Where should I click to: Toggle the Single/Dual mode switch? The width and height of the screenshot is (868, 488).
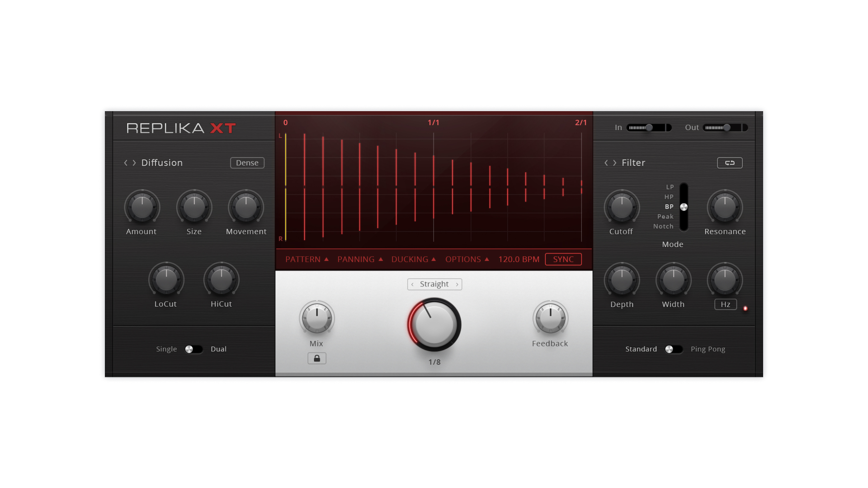193,349
